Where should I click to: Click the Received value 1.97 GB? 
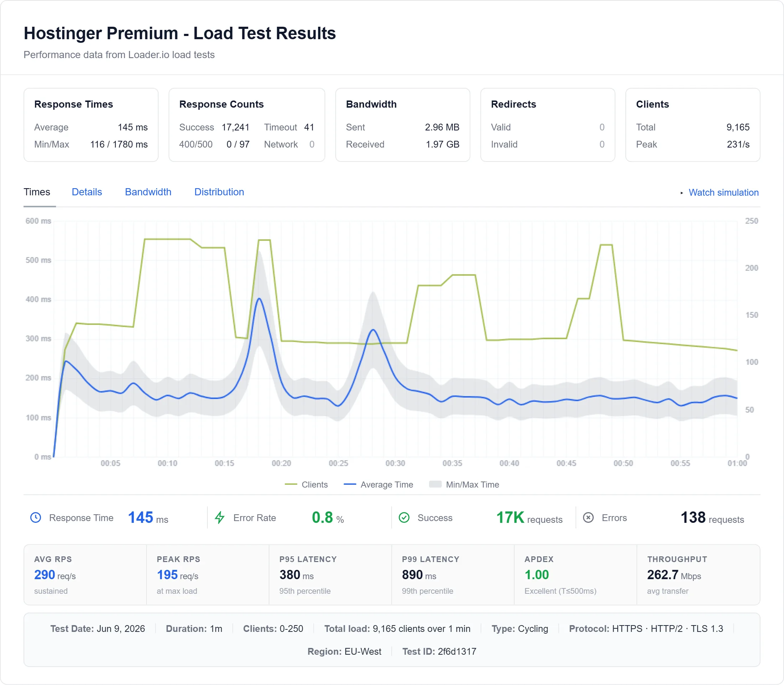point(443,144)
